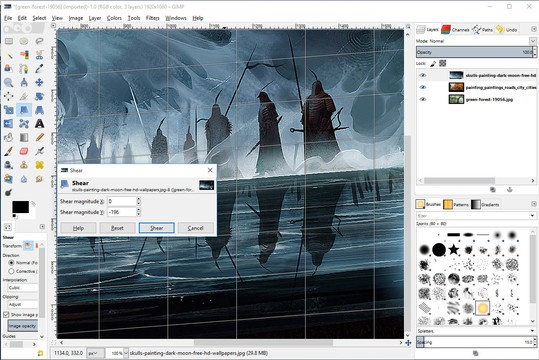Image resolution: width=539 pixels, height=360 pixels.
Task: Open the px unit dropdown in status bar
Action: (96, 353)
